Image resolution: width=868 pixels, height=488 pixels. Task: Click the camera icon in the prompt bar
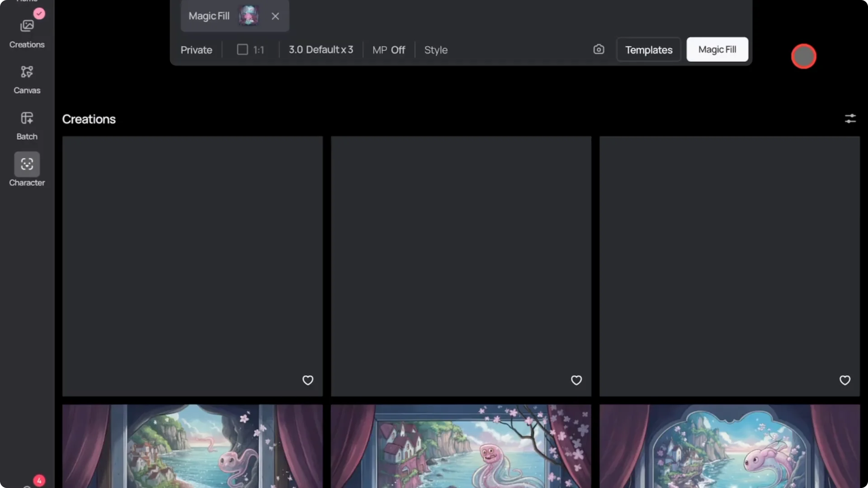[599, 49]
